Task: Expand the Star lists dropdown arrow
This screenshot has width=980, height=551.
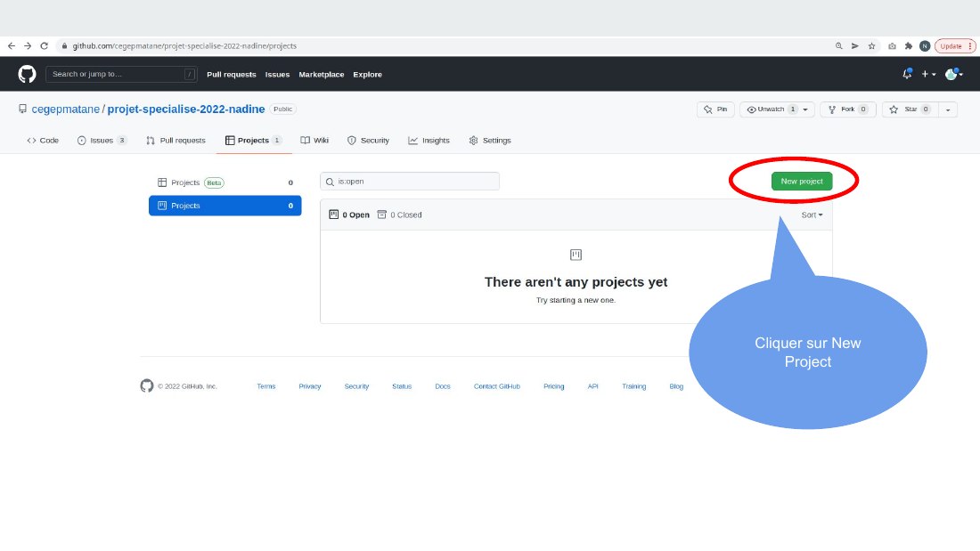Action: [948, 109]
